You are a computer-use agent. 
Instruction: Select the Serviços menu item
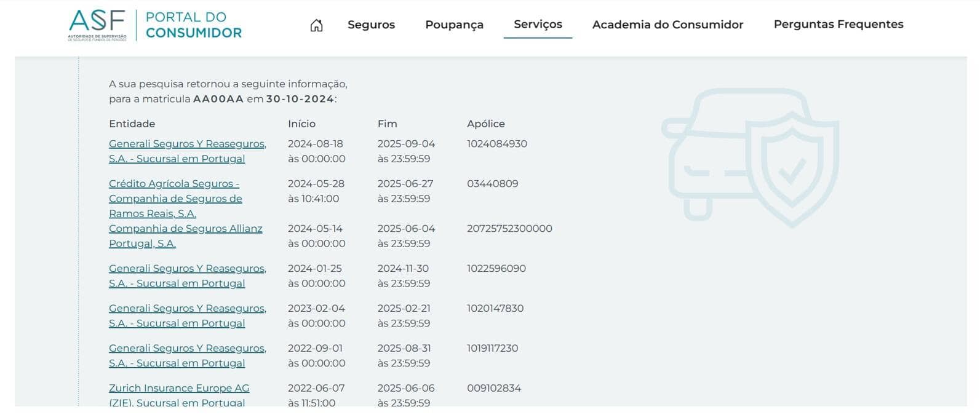(538, 24)
